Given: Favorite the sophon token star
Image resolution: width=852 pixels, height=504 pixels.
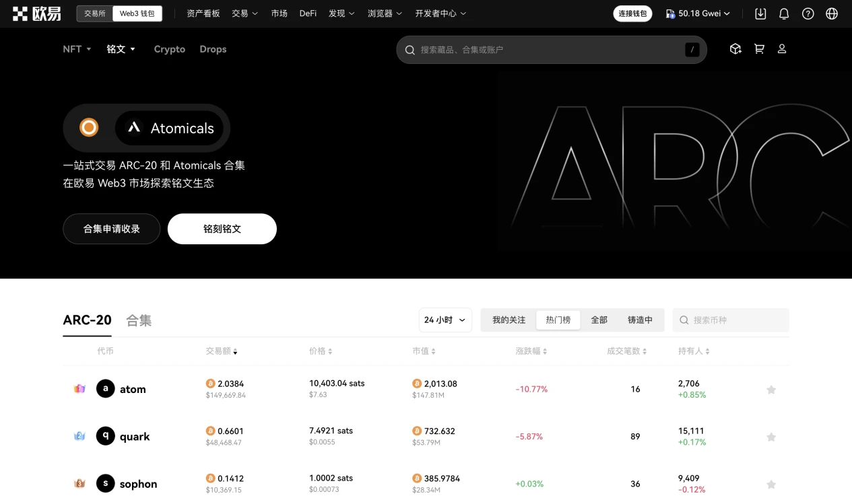Looking at the screenshot, I should click(771, 484).
